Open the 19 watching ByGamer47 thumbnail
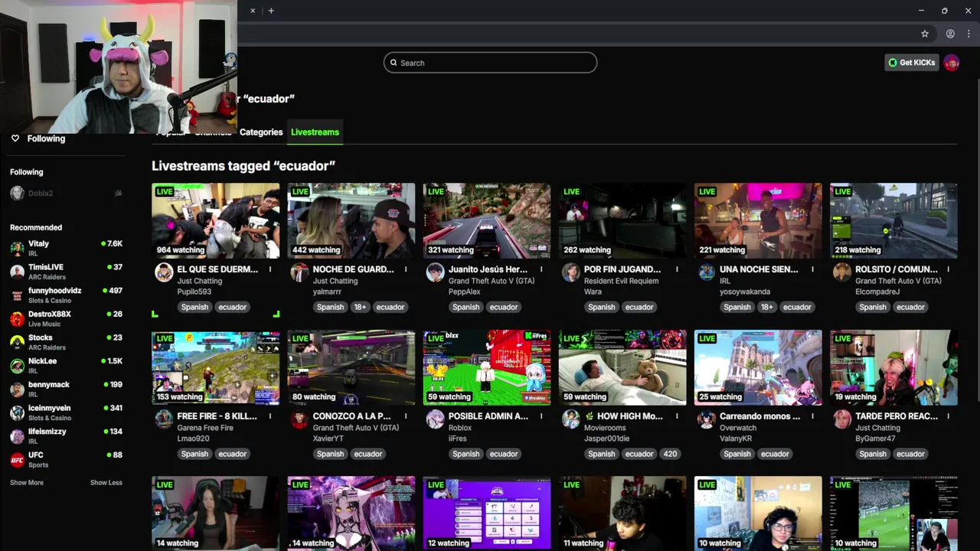This screenshot has width=980, height=551. [893, 367]
